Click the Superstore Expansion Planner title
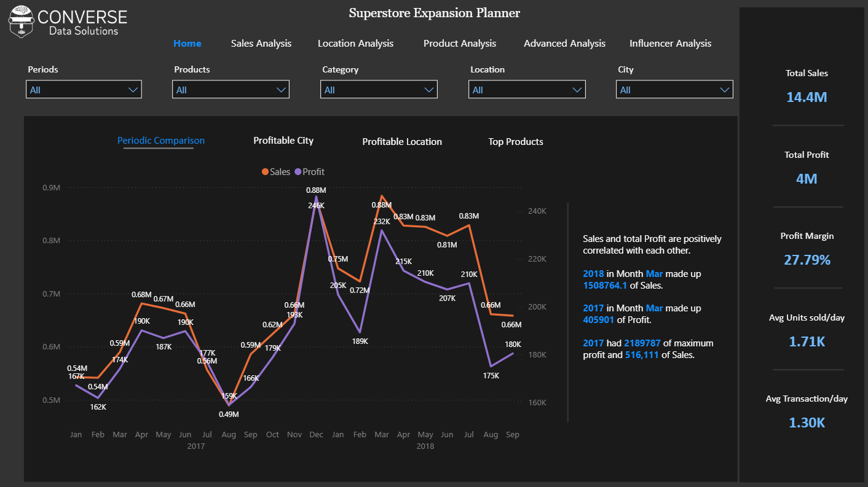This screenshot has width=868, height=487. [x=435, y=13]
